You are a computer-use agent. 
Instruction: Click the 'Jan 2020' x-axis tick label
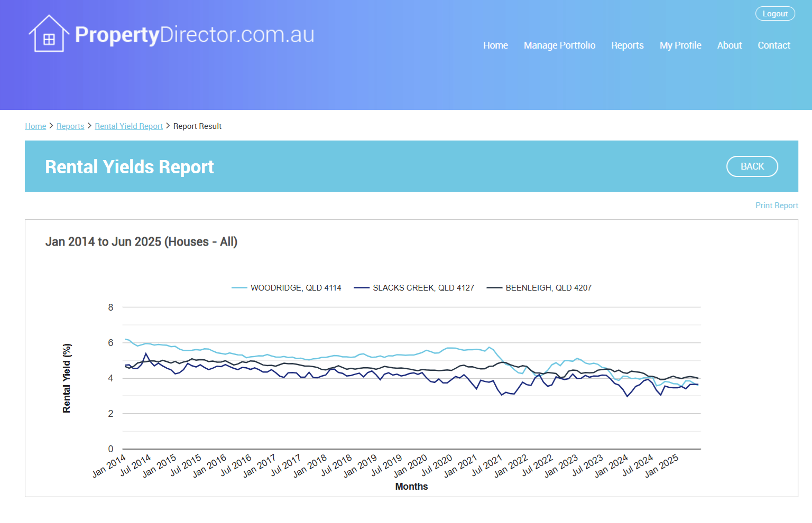411,465
